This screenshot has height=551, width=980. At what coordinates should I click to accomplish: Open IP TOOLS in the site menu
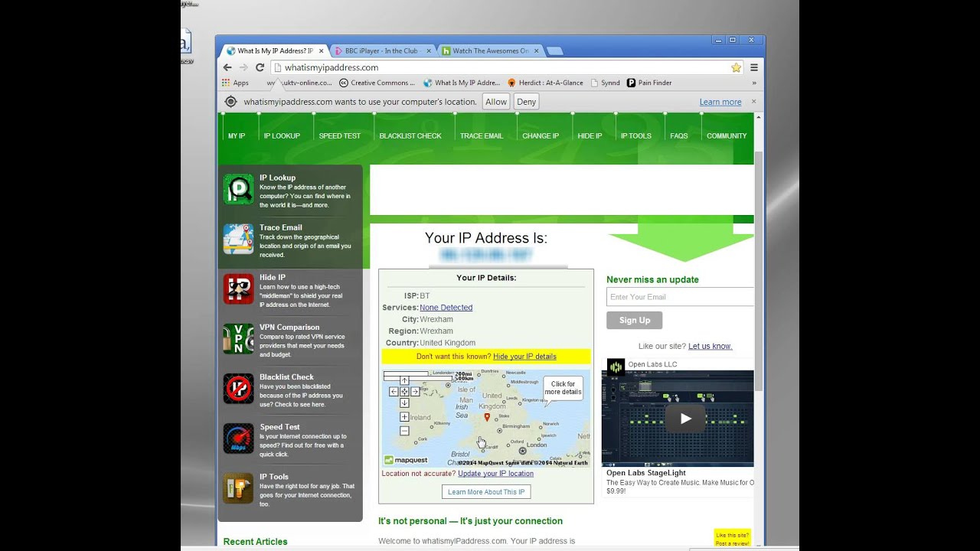tap(635, 136)
